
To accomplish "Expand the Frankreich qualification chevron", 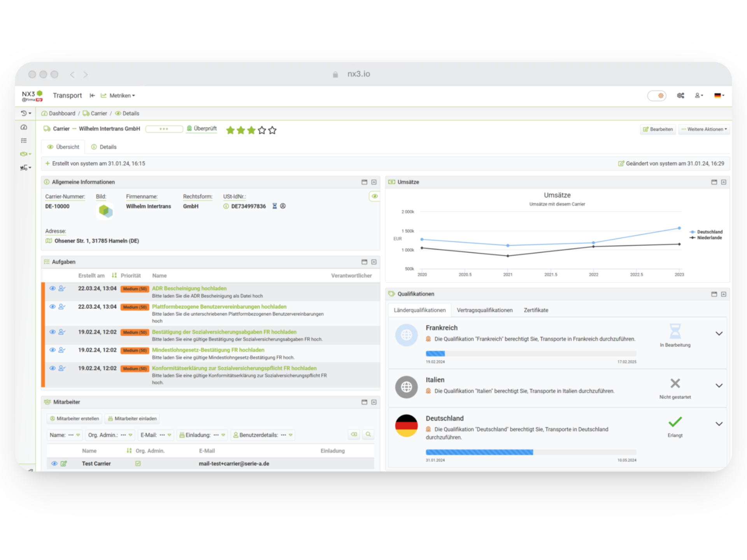I will click(x=719, y=334).
